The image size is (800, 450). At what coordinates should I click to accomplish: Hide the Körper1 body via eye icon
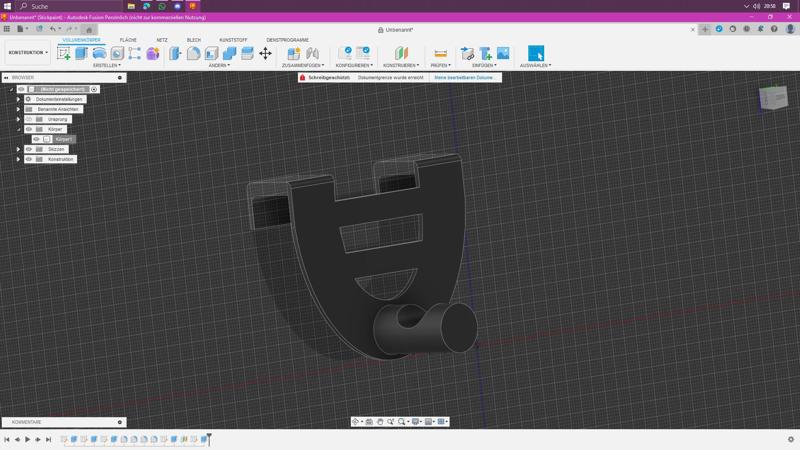coord(37,139)
